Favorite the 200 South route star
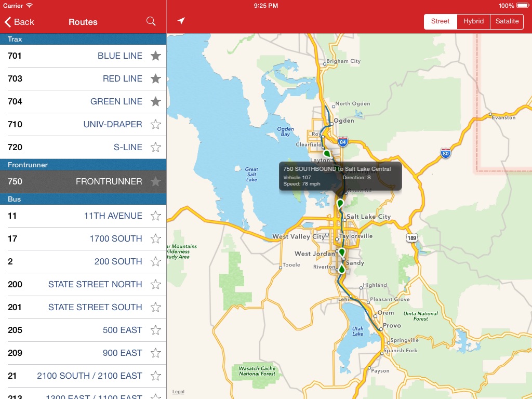 point(156,262)
